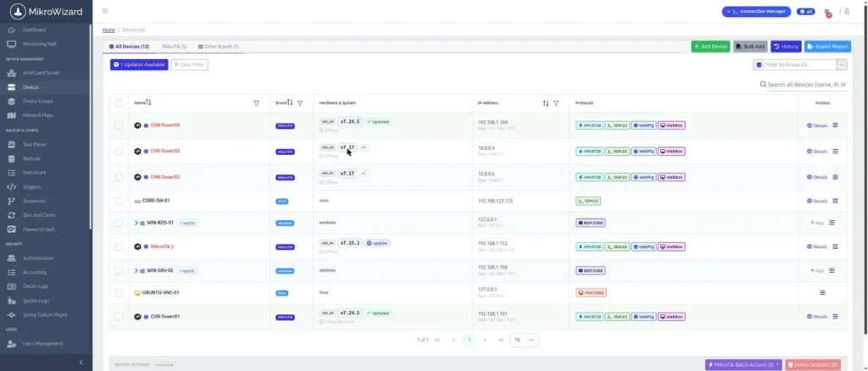Screen dimensions: 868x371
Task: Open MikroTik Batch Actions dropdown
Action: point(743,365)
